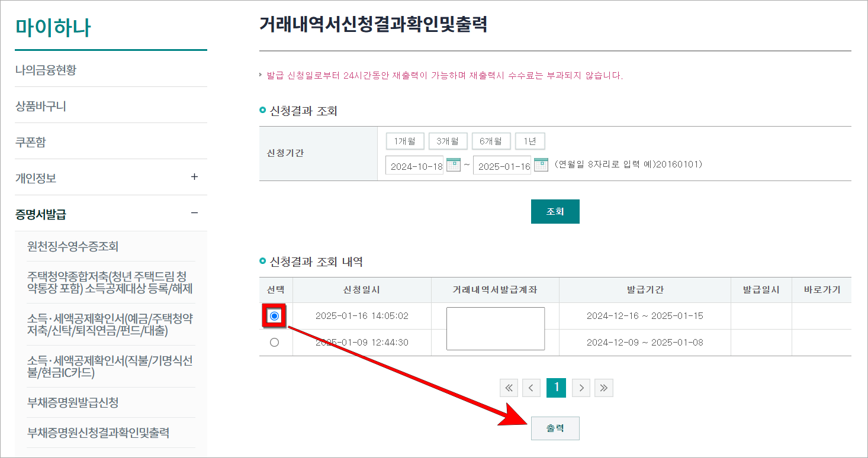Viewport: 868px width, 458px height.
Task: Collapse the 증명서발급 sidebar section
Action: point(194,213)
